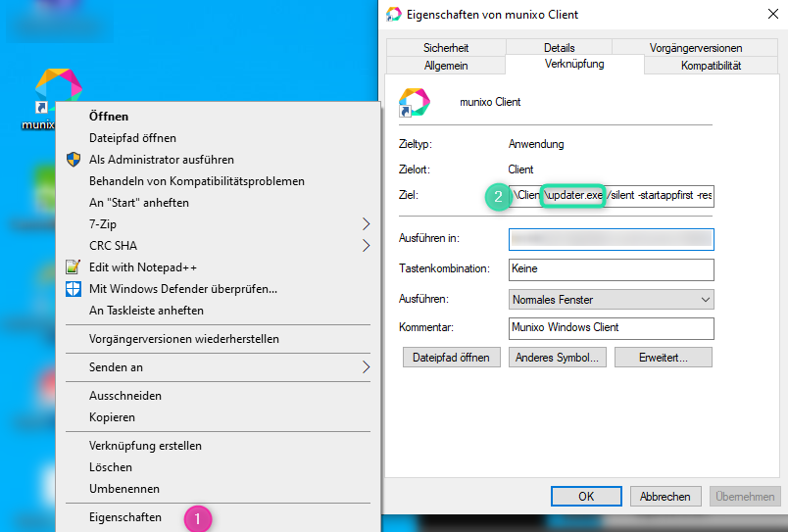Click into the Ziel target field
The height and width of the screenshot is (532, 788).
(x=612, y=195)
